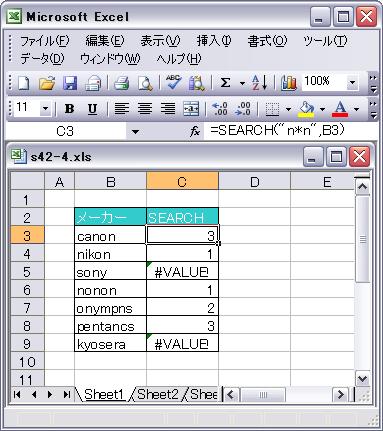This screenshot has width=383, height=431.
Task: Click the New workbook icon
Action: click(x=23, y=83)
